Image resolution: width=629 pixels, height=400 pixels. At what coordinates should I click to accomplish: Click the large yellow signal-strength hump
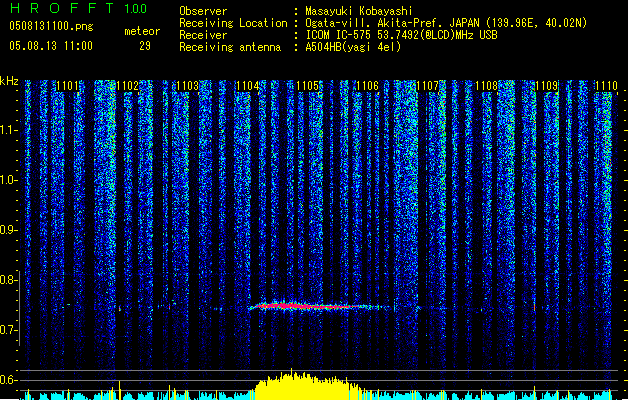[x=307, y=386]
